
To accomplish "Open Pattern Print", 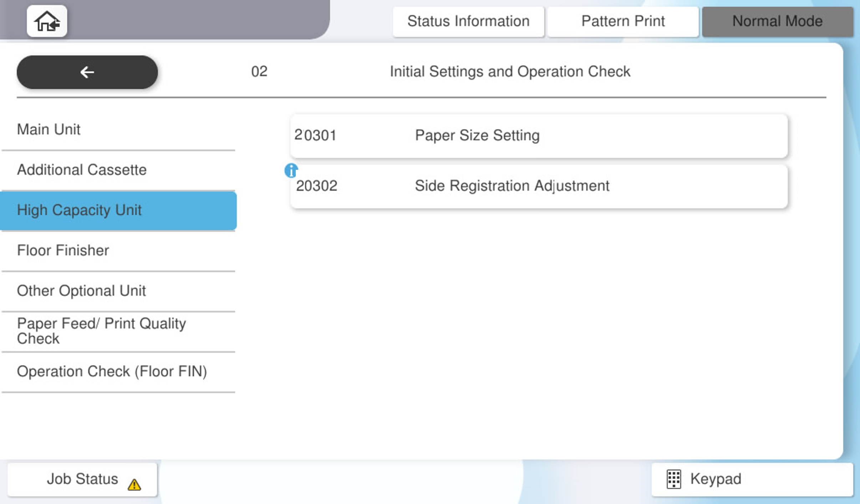I will tap(623, 21).
